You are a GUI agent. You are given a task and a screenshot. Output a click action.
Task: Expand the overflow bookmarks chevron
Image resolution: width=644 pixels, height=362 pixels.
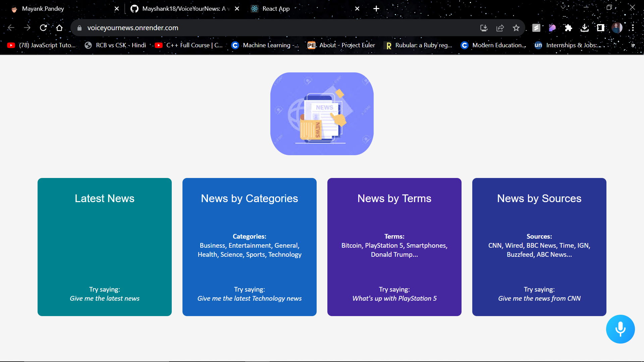point(634,45)
